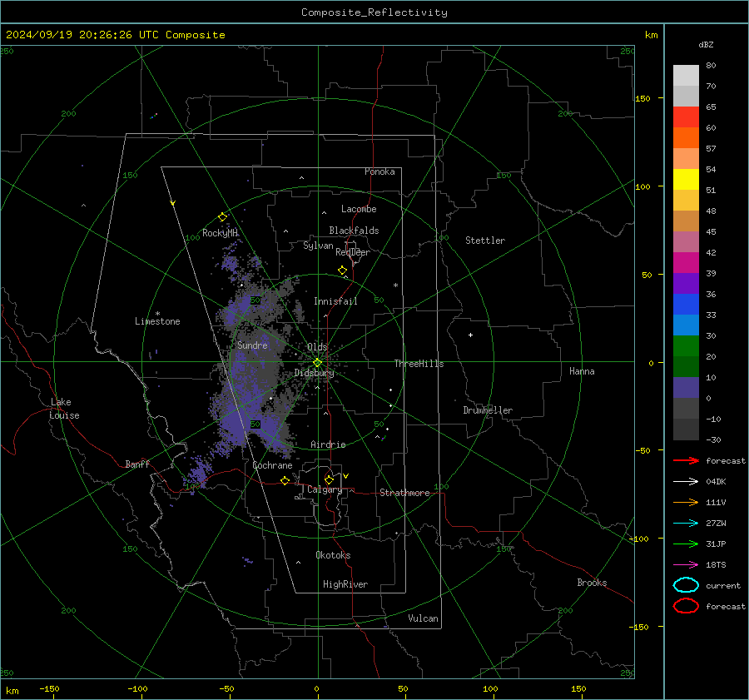The image size is (749, 700).
Task: Click the red forecast ellipse icon
Action: [x=686, y=606]
